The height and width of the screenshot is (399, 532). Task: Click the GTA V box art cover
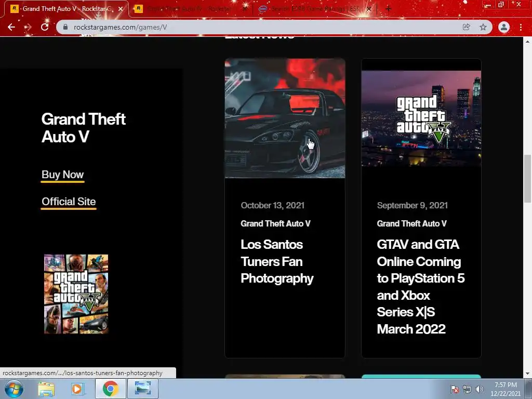(76, 294)
